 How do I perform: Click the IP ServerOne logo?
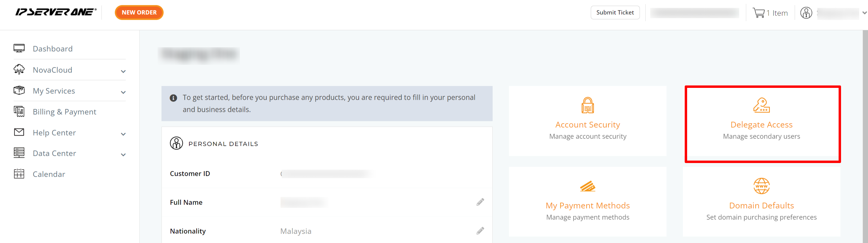pos(56,12)
